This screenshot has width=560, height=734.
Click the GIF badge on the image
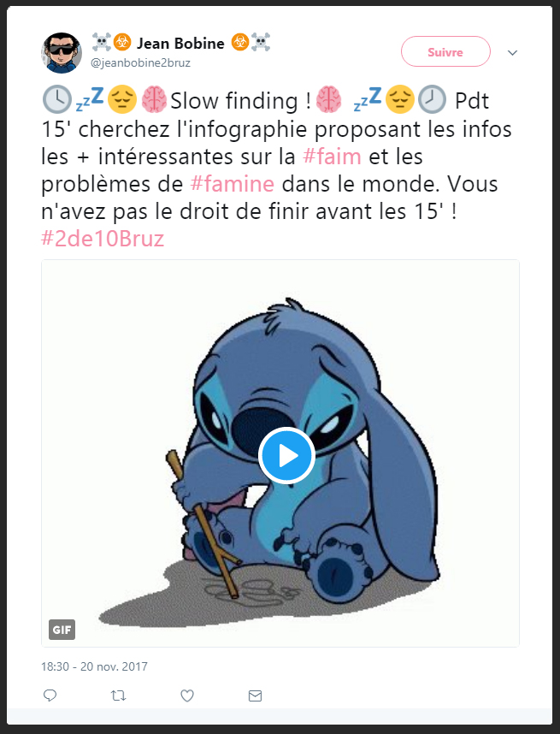62,630
